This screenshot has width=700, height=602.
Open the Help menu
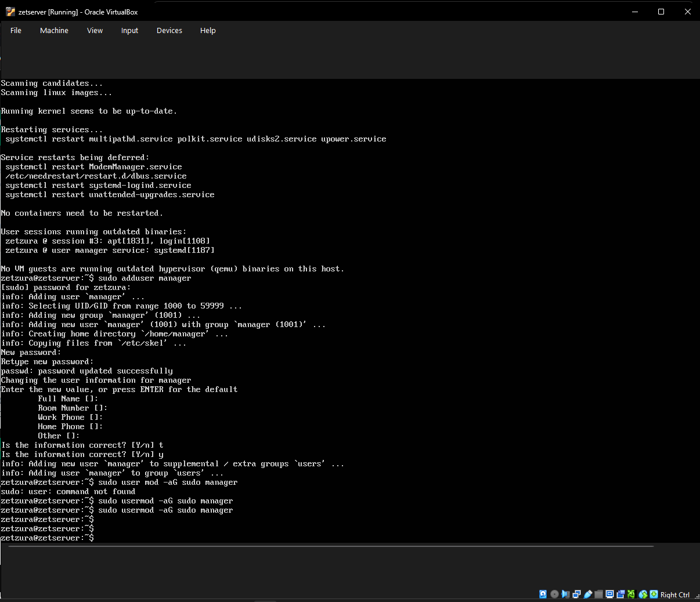(208, 31)
